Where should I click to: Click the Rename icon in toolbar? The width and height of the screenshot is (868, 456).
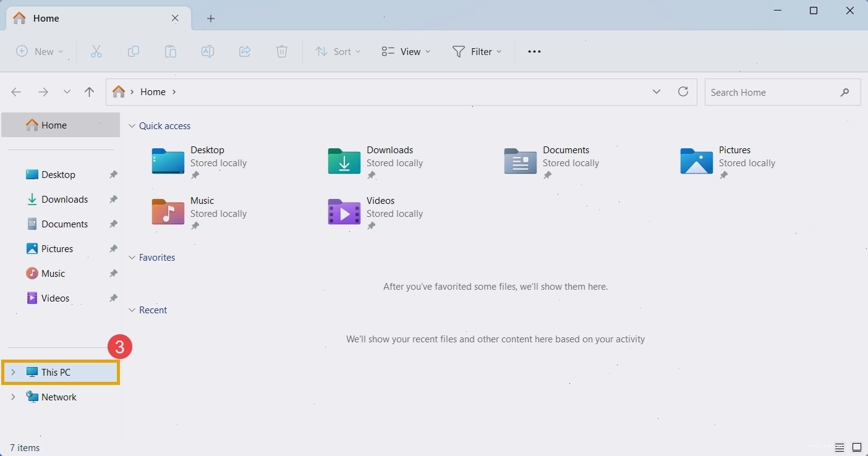click(x=208, y=52)
